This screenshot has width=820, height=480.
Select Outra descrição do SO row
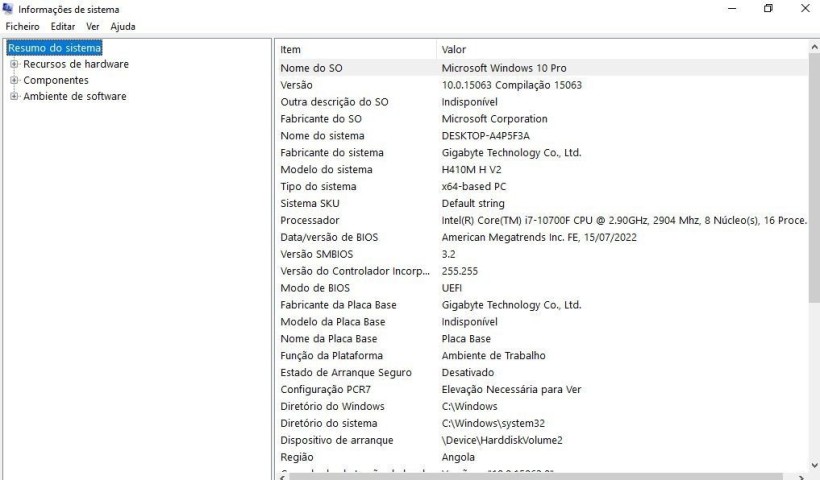[x=542, y=102]
